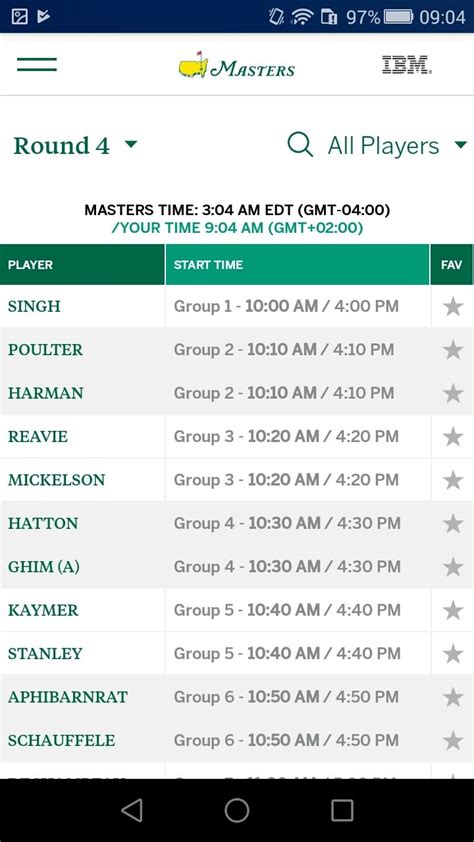Image resolution: width=474 pixels, height=842 pixels.
Task: Tap the Android home button
Action: [x=237, y=810]
